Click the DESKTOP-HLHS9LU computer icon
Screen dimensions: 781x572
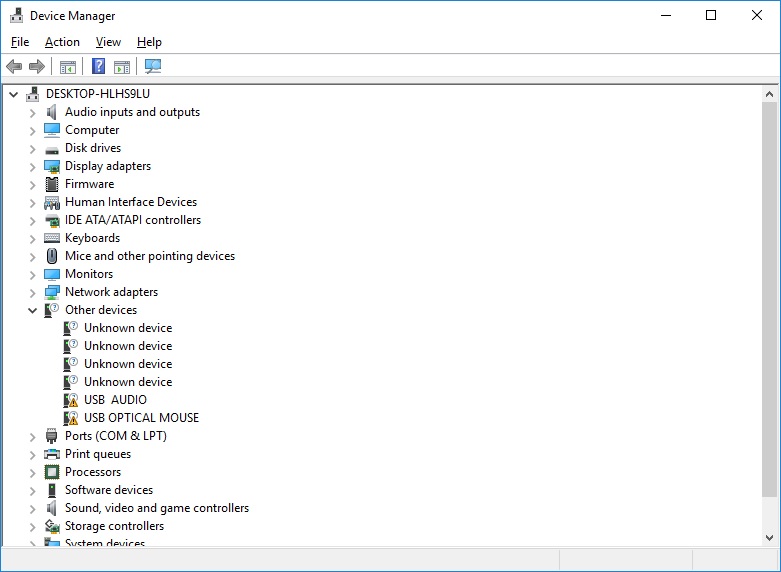[x=33, y=94]
